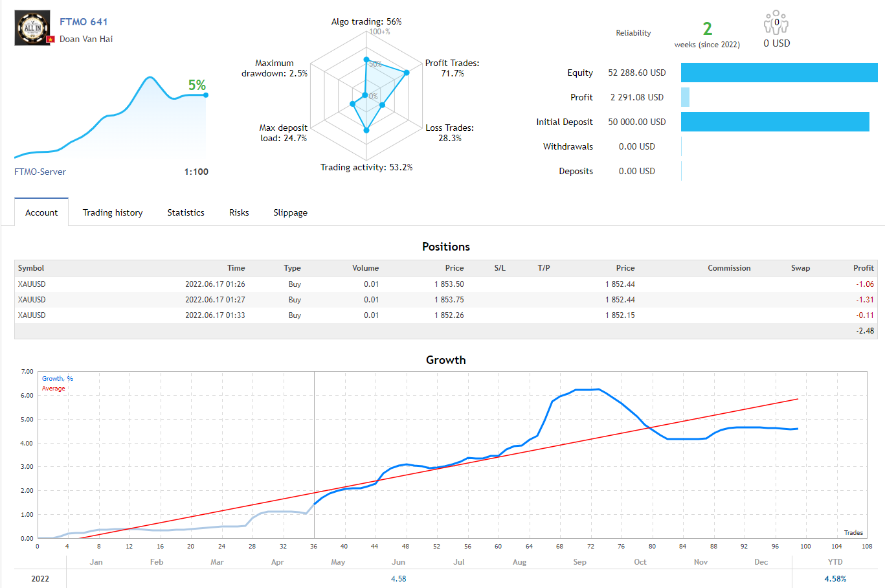Click the Equity bar indicator
The image size is (885, 588).
[779, 73]
